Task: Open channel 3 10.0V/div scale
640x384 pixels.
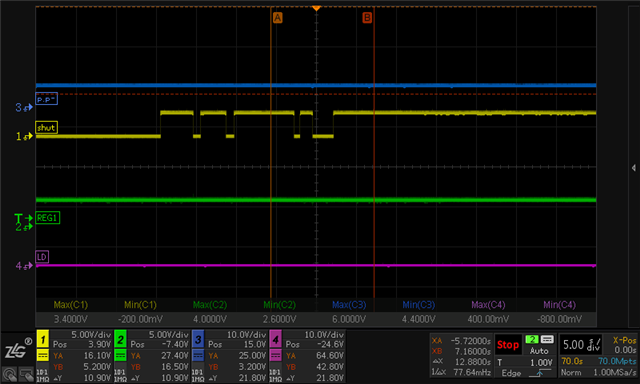Action: (x=246, y=335)
